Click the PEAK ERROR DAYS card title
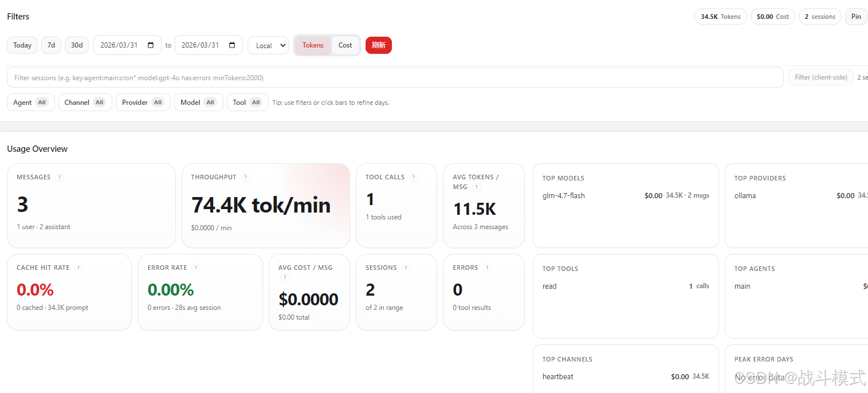 [x=764, y=359]
